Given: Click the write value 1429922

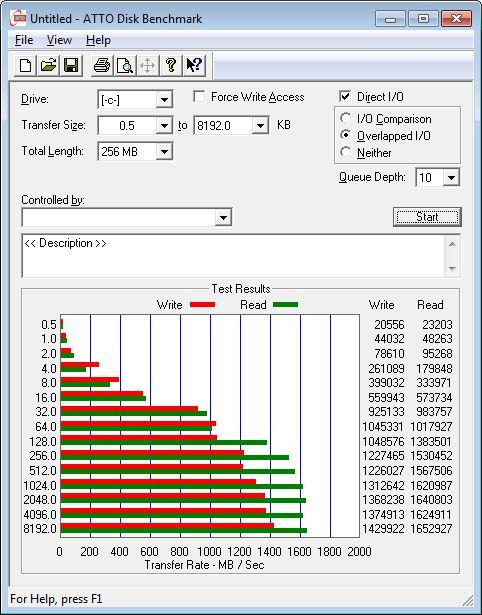Looking at the screenshot, I should (383, 528).
